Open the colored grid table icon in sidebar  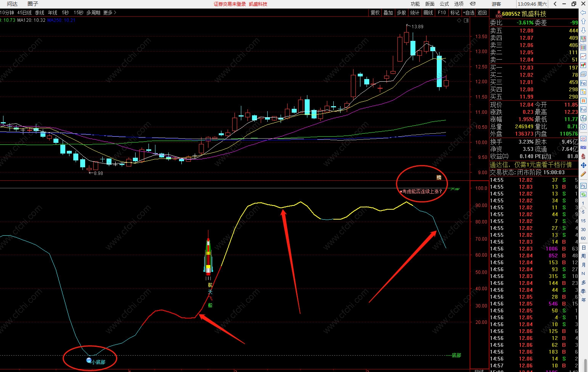point(583,47)
